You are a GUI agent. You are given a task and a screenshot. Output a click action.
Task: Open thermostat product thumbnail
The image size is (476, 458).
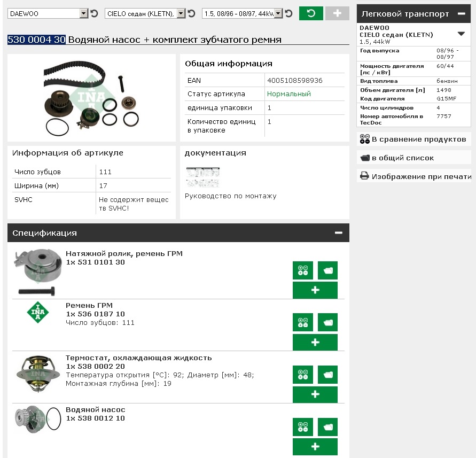click(x=38, y=374)
